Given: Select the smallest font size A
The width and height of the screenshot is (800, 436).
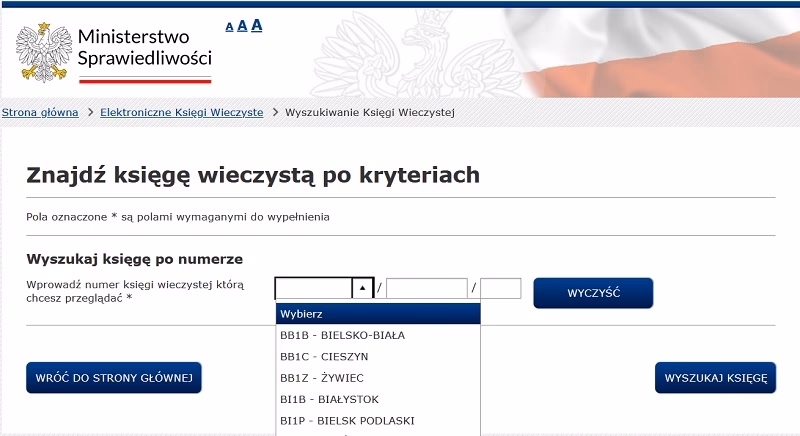Looking at the screenshot, I should (x=230, y=27).
